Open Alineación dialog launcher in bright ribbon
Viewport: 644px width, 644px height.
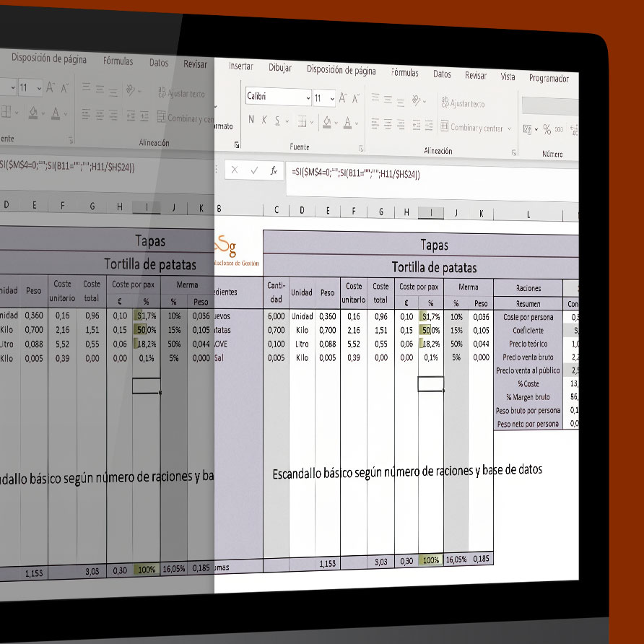click(x=514, y=153)
